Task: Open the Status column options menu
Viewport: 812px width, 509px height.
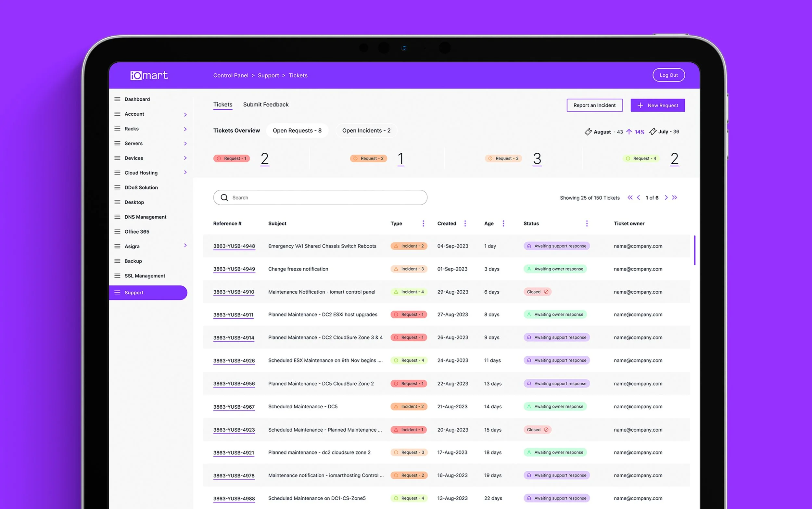Action: [587, 223]
